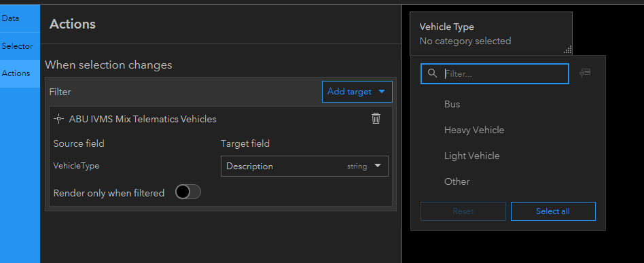Click the show-selected icon beside filter box

tap(585, 73)
